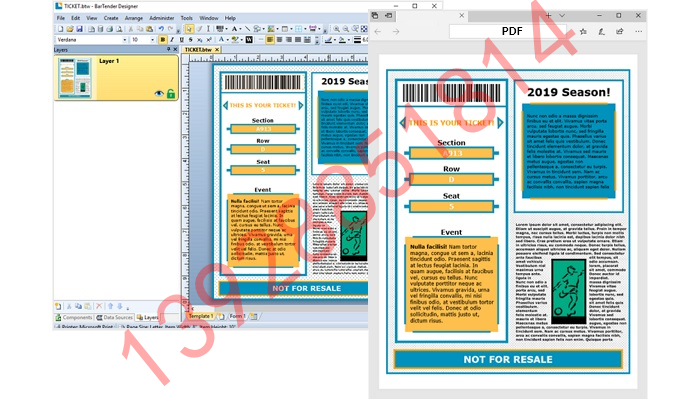This screenshot has width=700, height=399.
Task: Toggle the lock on Layer 1
Action: tap(171, 94)
